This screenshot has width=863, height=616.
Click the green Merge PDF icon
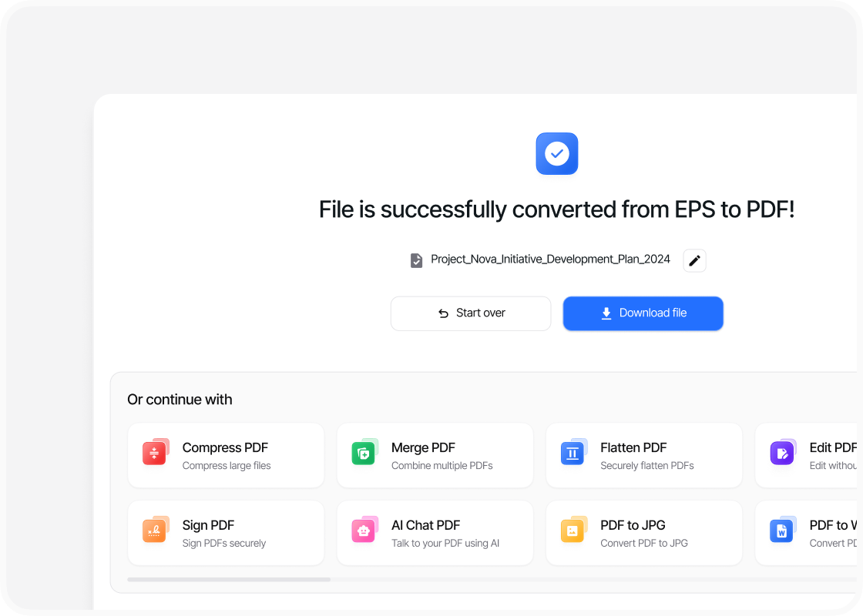[364, 453]
